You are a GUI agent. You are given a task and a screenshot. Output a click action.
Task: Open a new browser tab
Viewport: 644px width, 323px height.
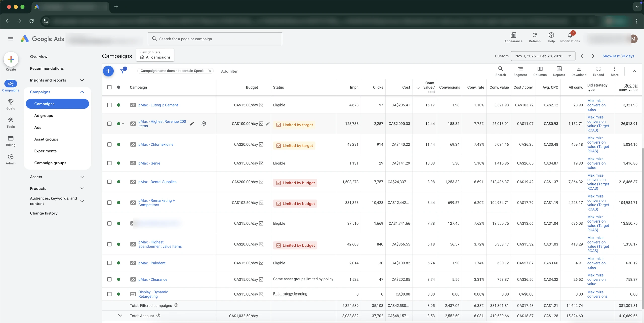pyautogui.click(x=116, y=7)
